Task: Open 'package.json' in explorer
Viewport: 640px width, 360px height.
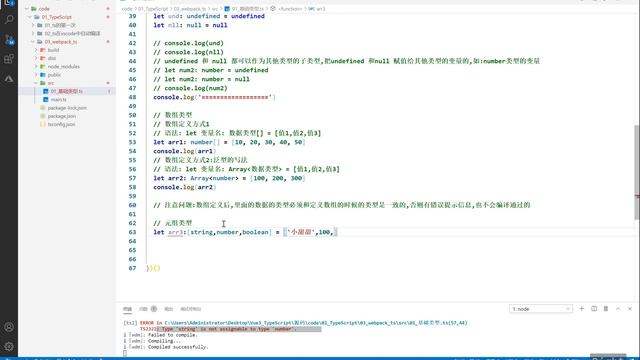Action: [x=61, y=116]
